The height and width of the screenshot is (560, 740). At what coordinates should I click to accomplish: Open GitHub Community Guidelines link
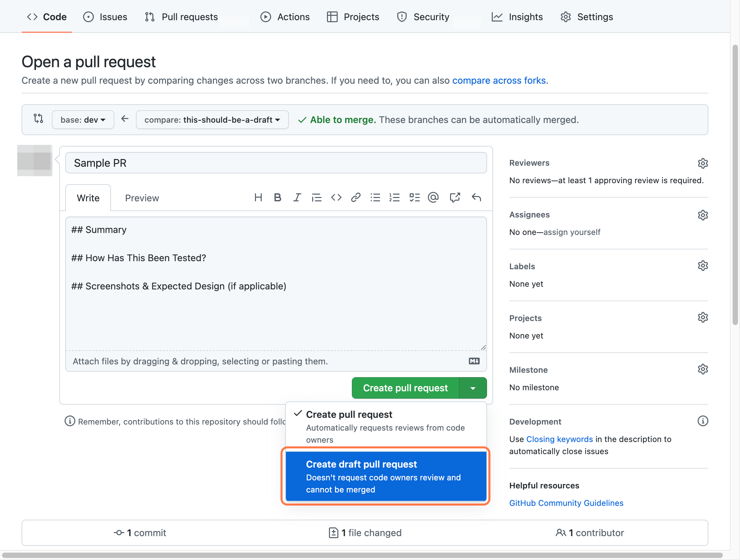pos(566,503)
